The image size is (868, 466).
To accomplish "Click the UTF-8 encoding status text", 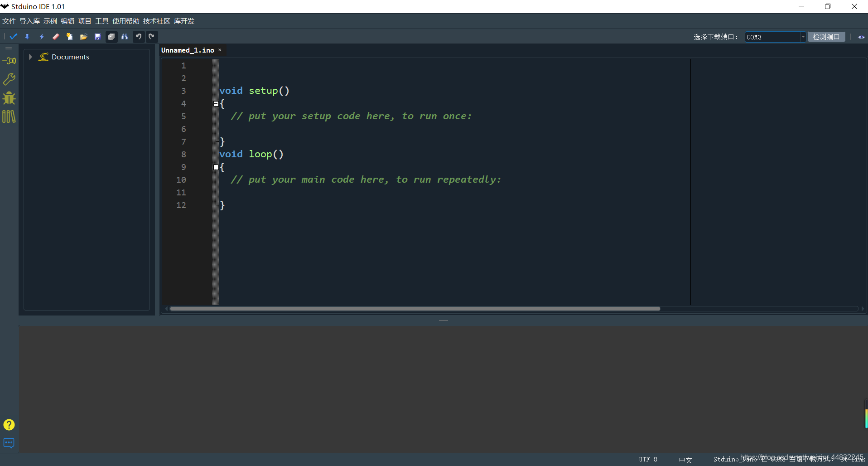I will coord(648,459).
